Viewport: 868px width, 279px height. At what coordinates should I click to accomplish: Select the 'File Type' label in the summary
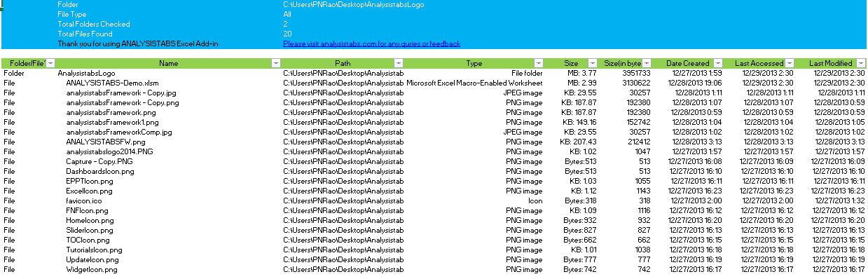72,14
